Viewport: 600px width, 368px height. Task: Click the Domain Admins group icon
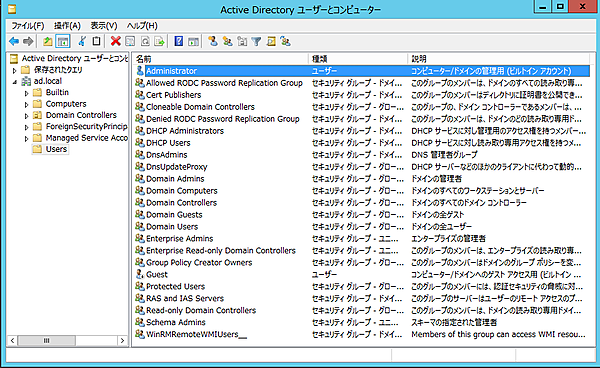(140, 179)
